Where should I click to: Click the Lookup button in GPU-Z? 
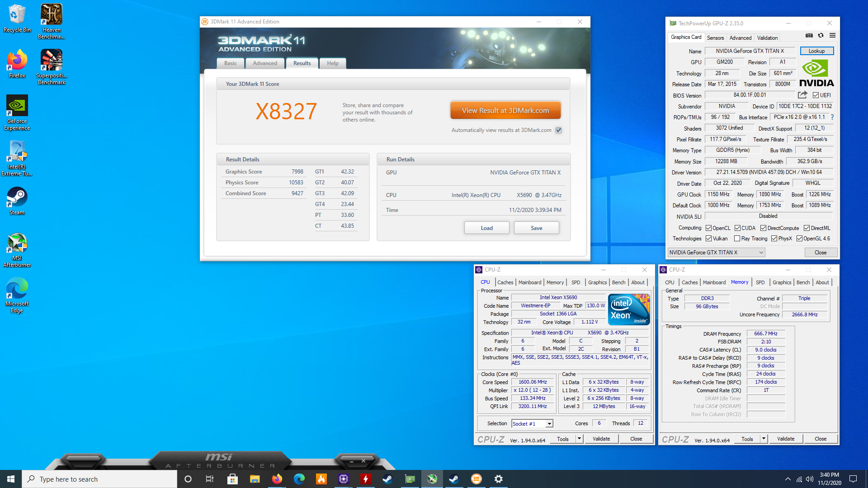816,51
